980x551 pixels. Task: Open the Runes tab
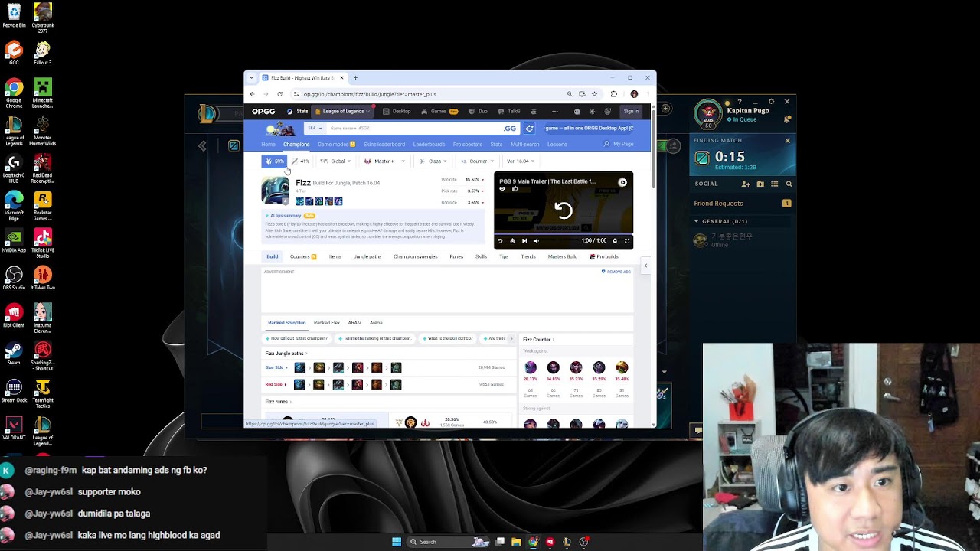pos(456,256)
